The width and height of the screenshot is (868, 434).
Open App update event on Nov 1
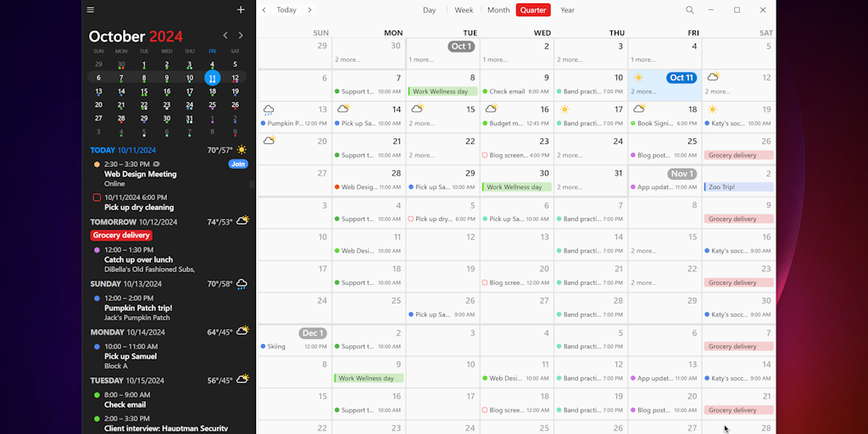click(x=665, y=187)
